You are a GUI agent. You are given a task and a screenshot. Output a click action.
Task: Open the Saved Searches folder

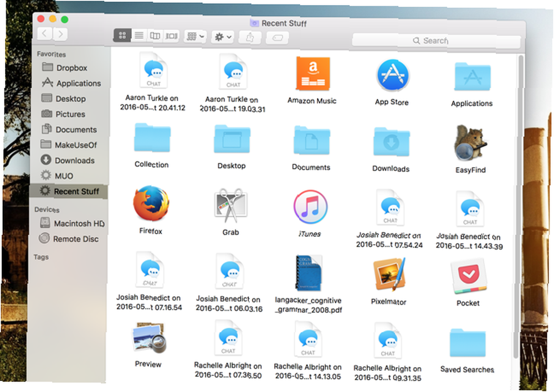pos(468,343)
